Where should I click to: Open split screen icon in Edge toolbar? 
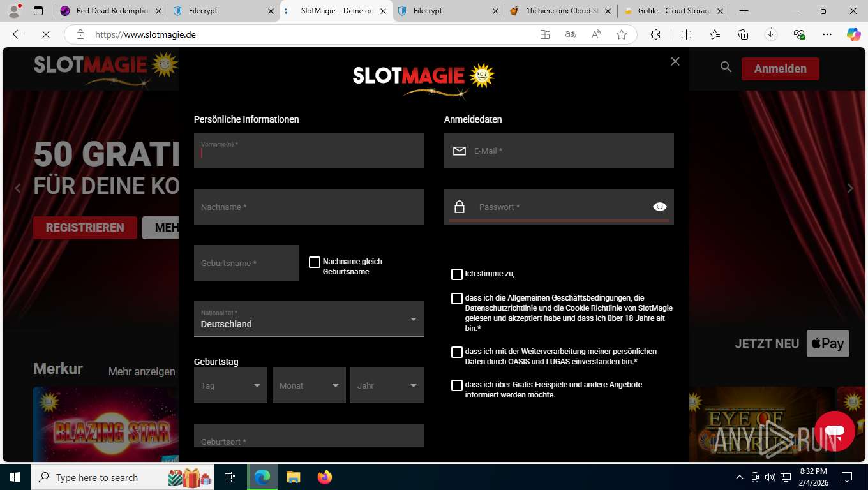pyautogui.click(x=687, y=34)
